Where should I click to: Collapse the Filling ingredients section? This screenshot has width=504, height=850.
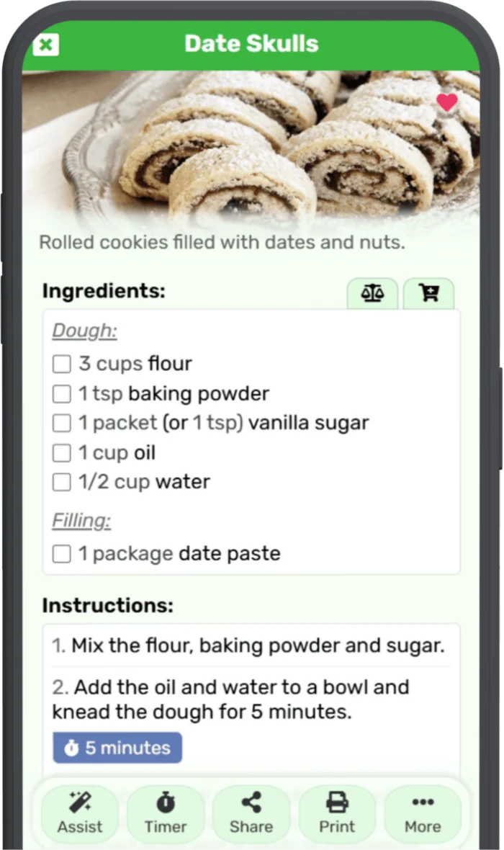tap(81, 520)
